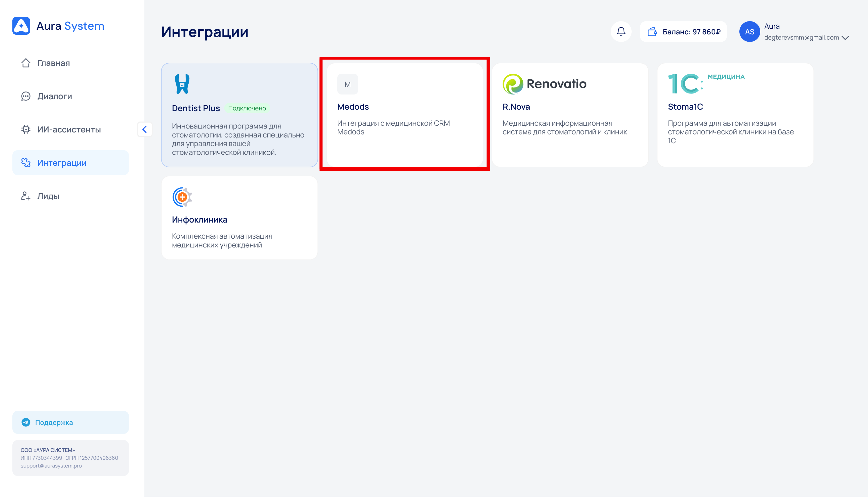Screen dimensions: 868x498
Task: Expand the account dropdown chevron
Action: (845, 38)
